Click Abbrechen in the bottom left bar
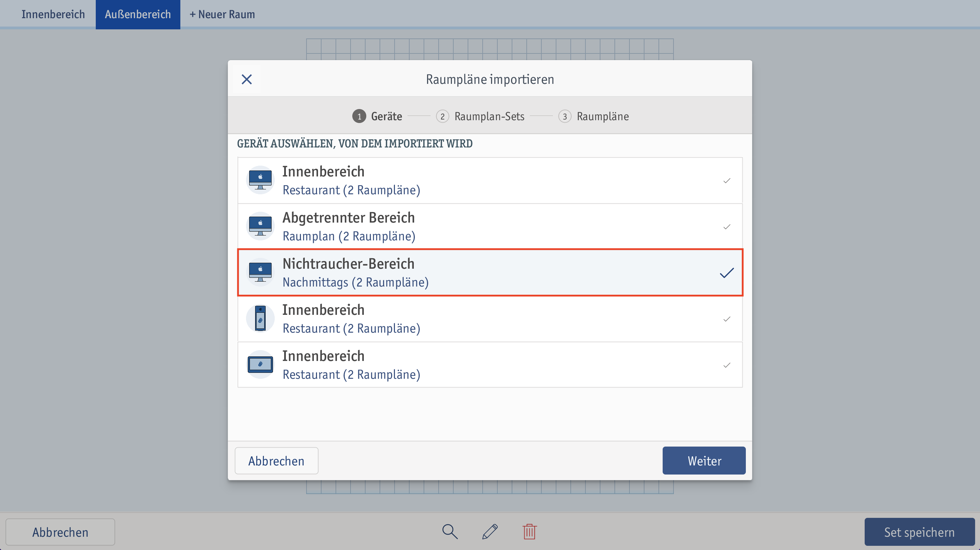The height and width of the screenshot is (550, 980). (60, 532)
